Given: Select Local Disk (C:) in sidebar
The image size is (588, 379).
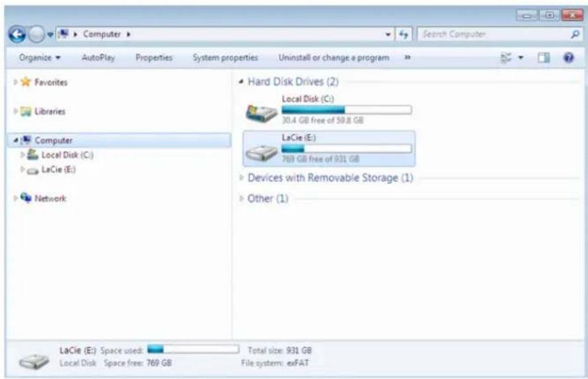Looking at the screenshot, I should [67, 155].
